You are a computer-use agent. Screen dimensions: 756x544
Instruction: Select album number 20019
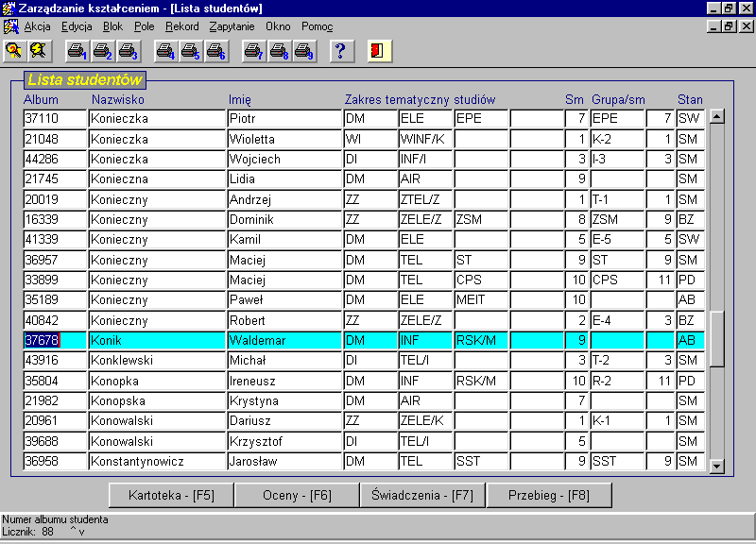tap(55, 199)
